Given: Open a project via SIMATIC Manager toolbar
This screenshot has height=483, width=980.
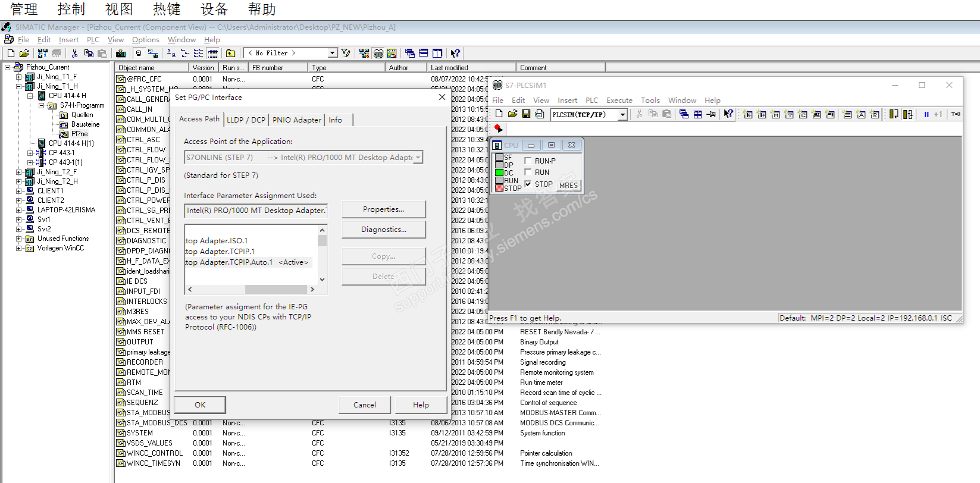Looking at the screenshot, I should (24, 54).
